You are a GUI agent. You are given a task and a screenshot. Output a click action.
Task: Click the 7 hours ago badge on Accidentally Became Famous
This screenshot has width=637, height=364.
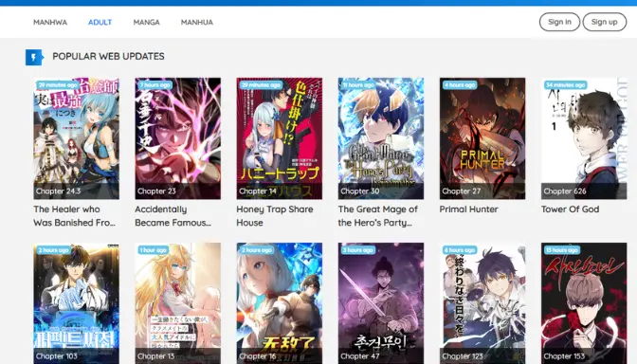click(155, 85)
